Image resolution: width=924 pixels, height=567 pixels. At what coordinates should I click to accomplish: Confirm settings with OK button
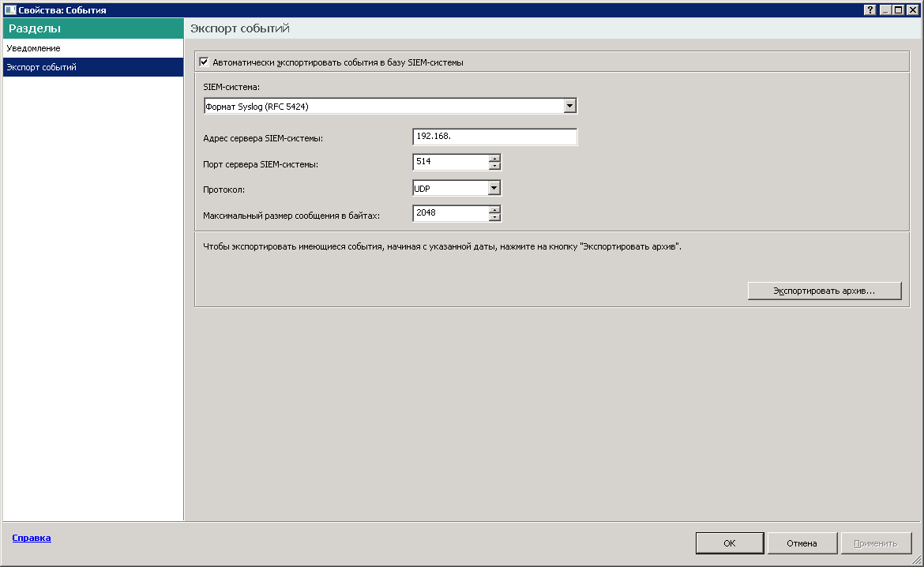pos(729,543)
